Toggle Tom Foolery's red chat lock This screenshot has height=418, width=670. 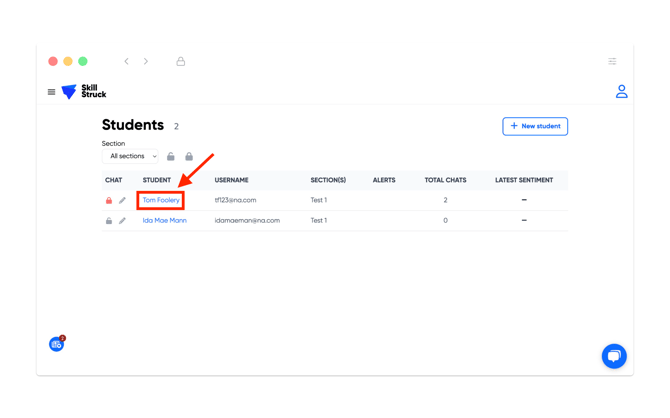click(x=109, y=200)
